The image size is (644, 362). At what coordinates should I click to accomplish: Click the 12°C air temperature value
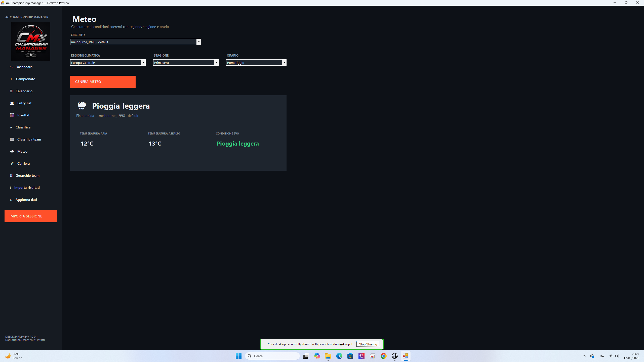click(x=87, y=144)
